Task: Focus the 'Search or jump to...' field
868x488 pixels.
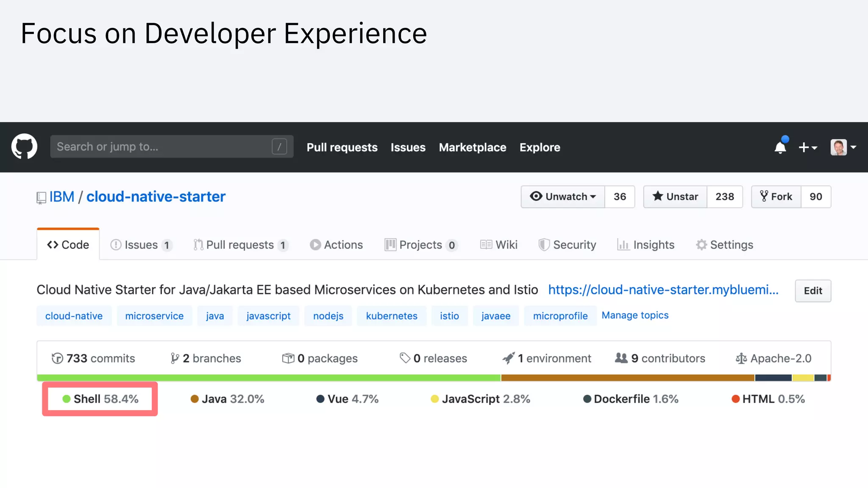Action: pos(172,147)
